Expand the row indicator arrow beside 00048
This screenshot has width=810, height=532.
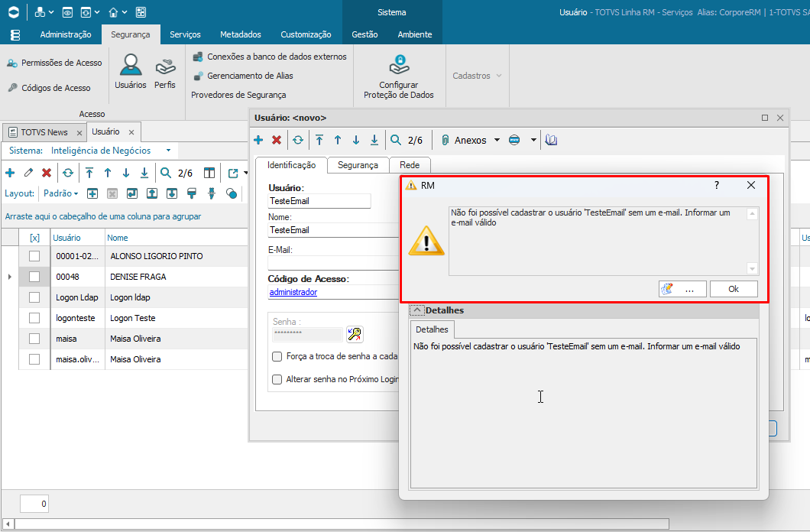click(x=10, y=277)
